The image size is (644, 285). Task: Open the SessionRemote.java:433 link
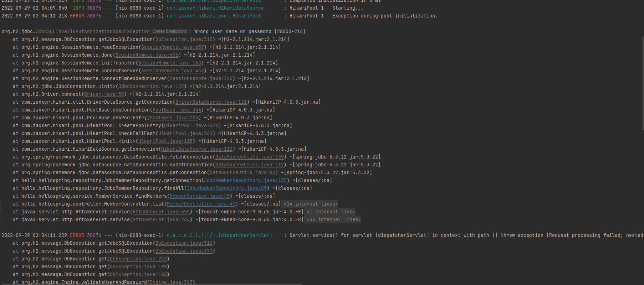pyautogui.click(x=173, y=71)
